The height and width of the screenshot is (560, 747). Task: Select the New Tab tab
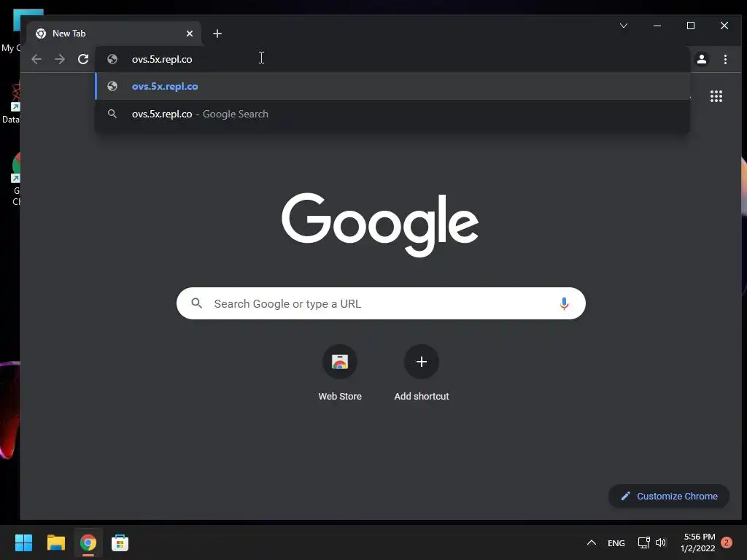click(114, 34)
